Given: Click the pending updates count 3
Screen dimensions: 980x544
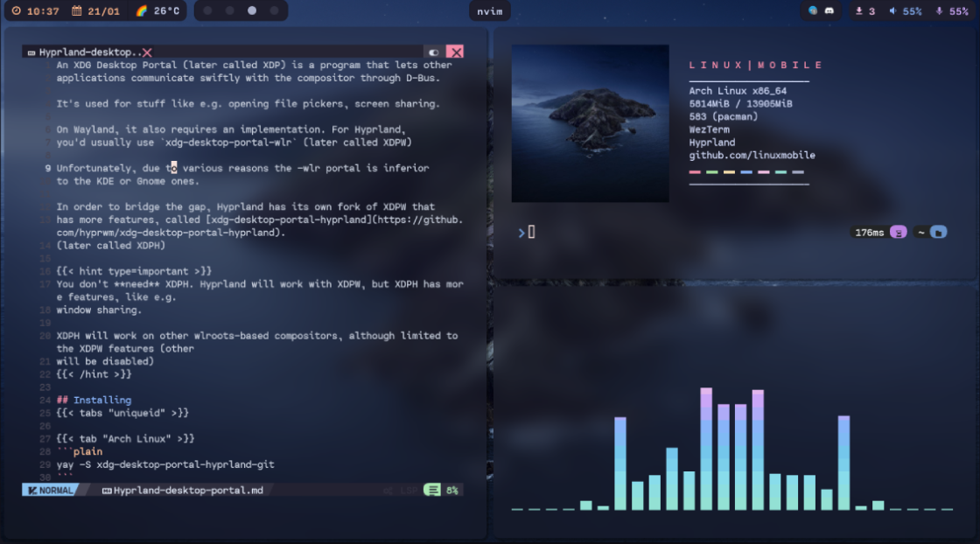Looking at the screenshot, I should pyautogui.click(x=871, y=11).
